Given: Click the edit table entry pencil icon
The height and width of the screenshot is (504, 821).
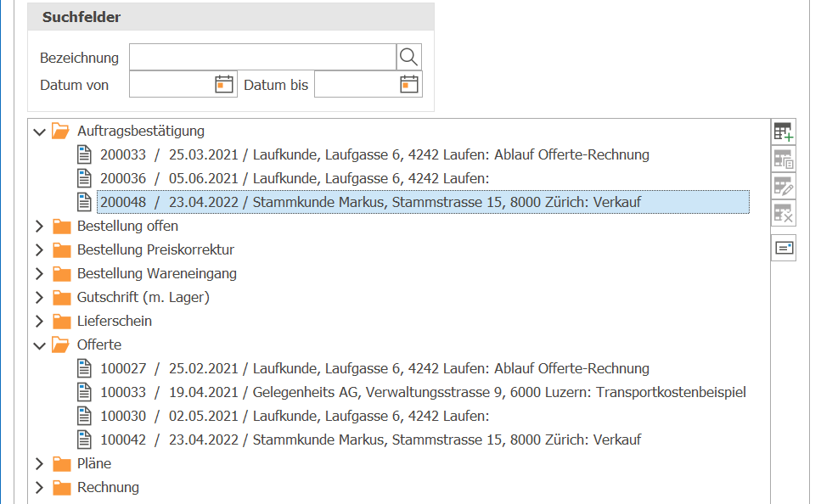Looking at the screenshot, I should (784, 186).
